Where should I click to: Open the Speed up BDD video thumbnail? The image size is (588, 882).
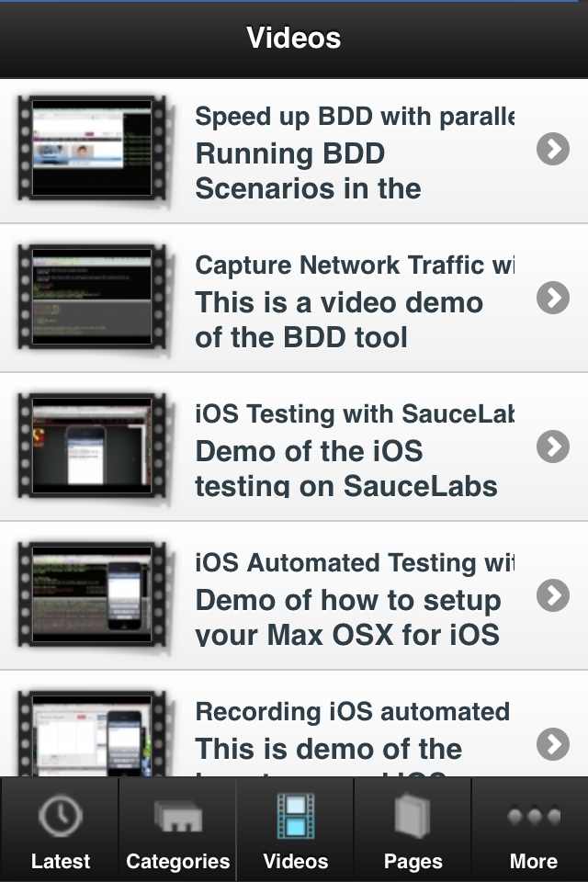(x=92, y=149)
